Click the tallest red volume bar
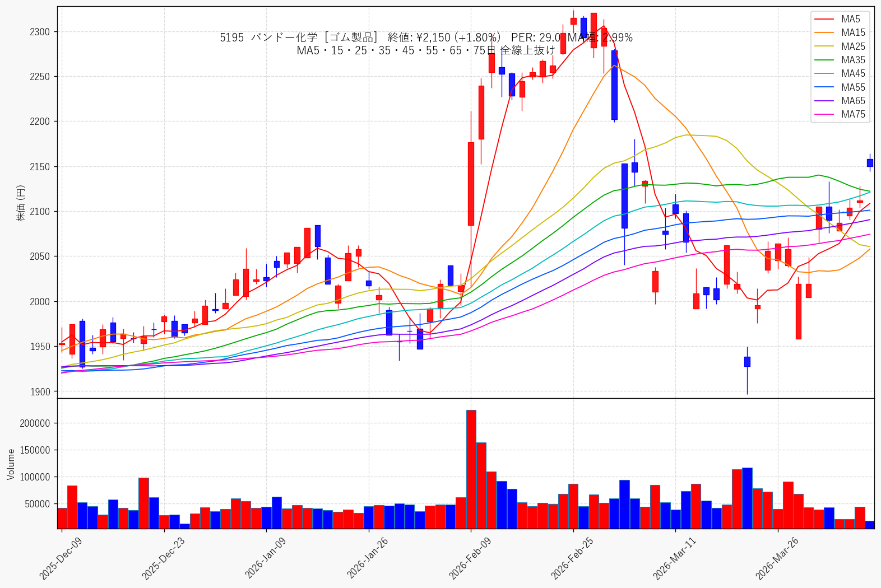 point(471,469)
